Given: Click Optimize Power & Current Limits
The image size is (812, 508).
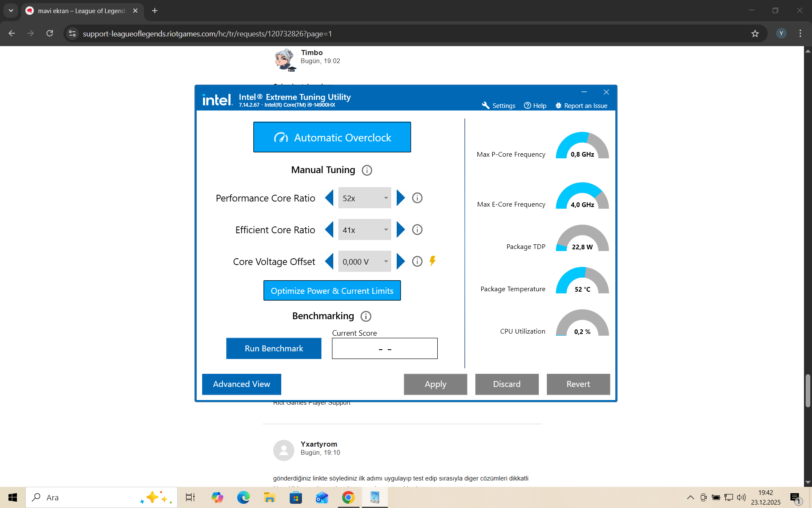Looking at the screenshot, I should [332, 291].
